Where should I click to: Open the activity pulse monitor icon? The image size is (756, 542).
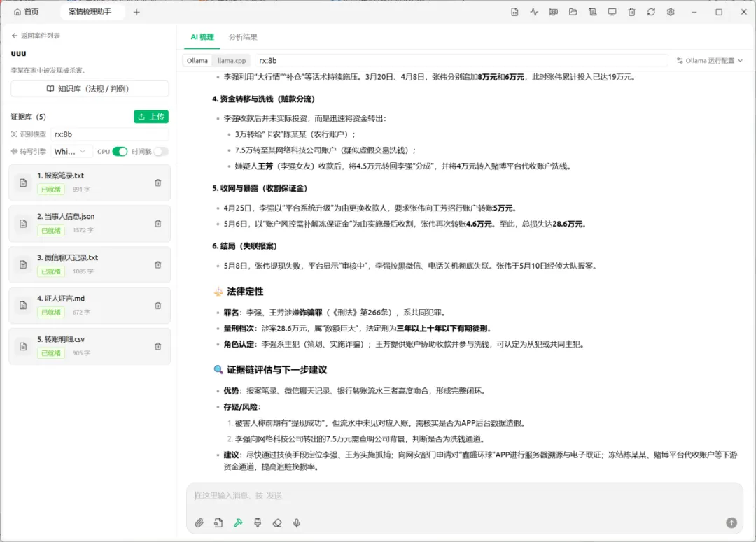pyautogui.click(x=534, y=12)
